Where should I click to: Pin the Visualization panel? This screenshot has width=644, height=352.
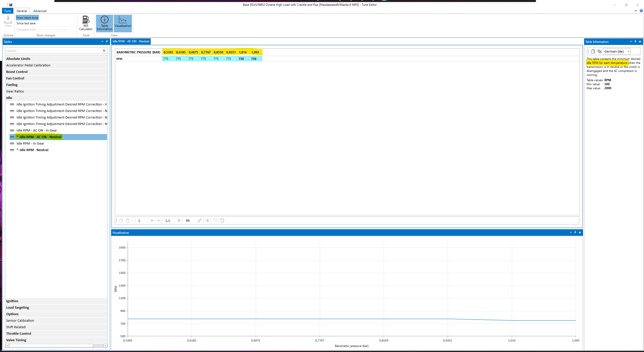click(575, 232)
